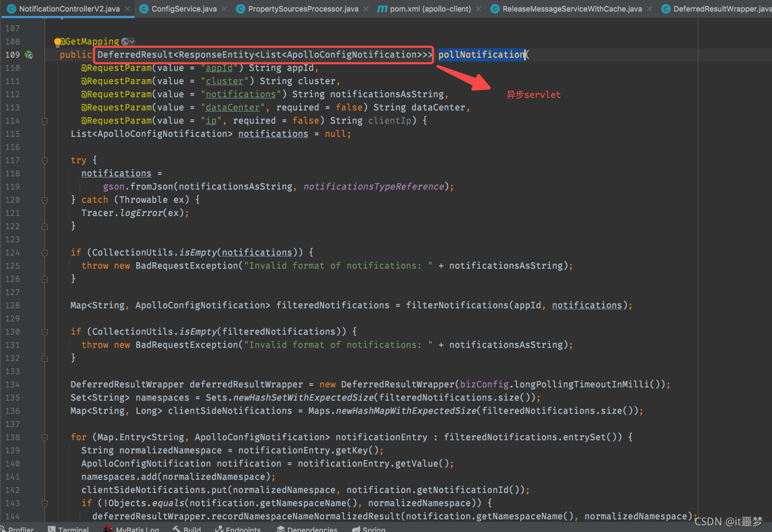Open pom.xml (apollo-client) tab
The image size is (772, 532).
[x=430, y=9]
